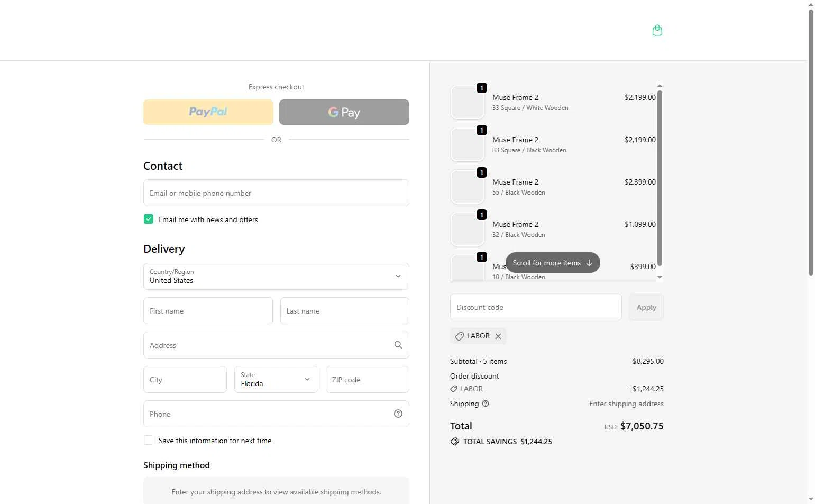Image resolution: width=815 pixels, height=504 pixels.
Task: Click the "Express checkout" label
Action: tap(276, 87)
